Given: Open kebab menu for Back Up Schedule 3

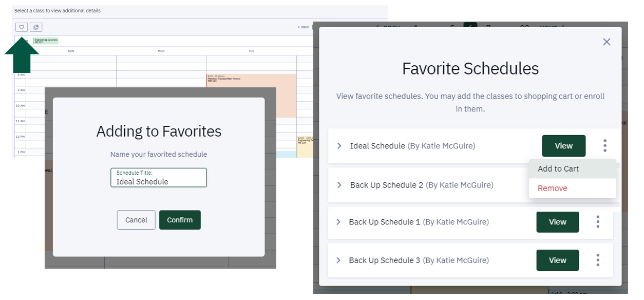Looking at the screenshot, I should (598, 260).
